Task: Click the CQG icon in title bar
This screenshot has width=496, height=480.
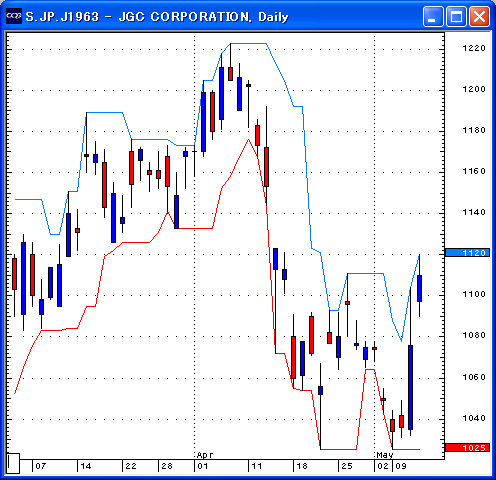Action: pyautogui.click(x=14, y=16)
